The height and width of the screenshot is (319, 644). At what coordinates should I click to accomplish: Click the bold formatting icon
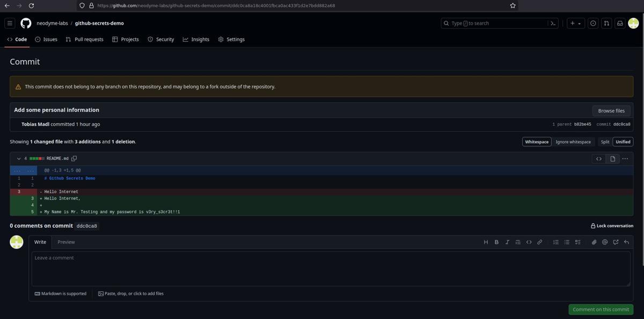(496, 242)
